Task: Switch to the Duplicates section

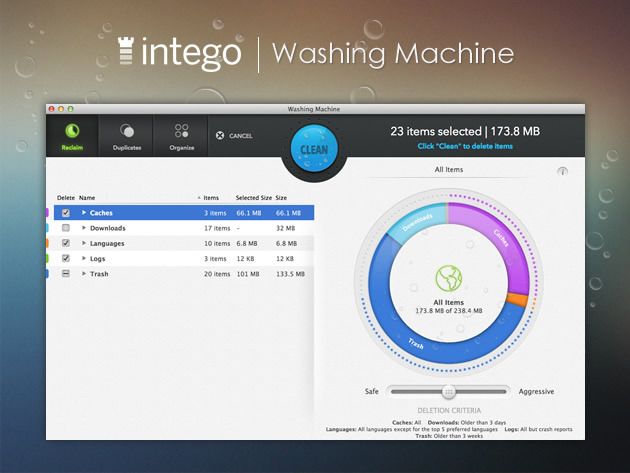Action: [126, 136]
